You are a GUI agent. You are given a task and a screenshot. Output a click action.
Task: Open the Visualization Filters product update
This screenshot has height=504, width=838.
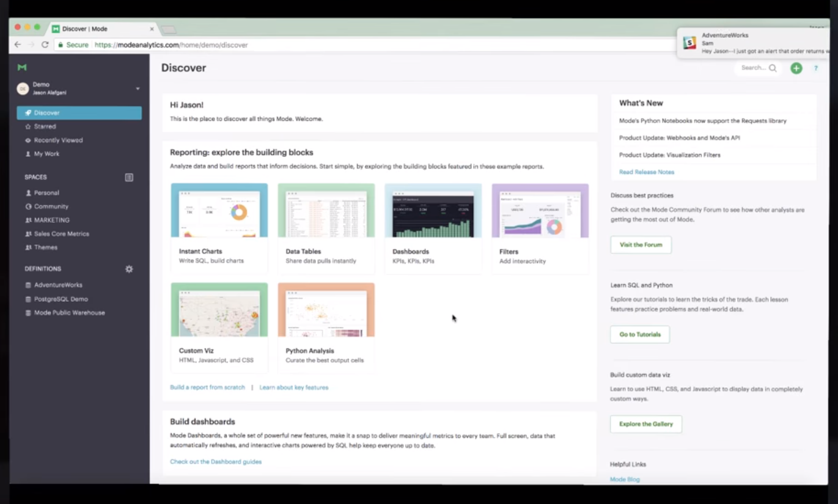(670, 155)
